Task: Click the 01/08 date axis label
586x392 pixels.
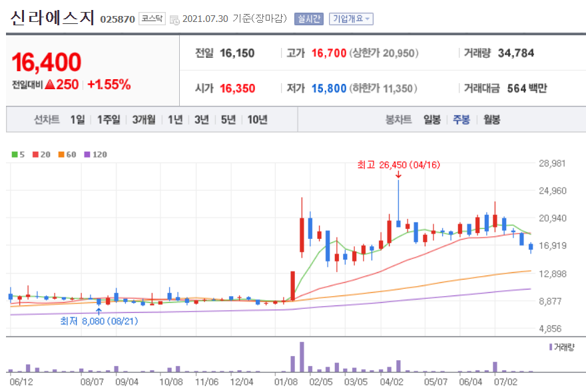Action: pyautogui.click(x=286, y=382)
